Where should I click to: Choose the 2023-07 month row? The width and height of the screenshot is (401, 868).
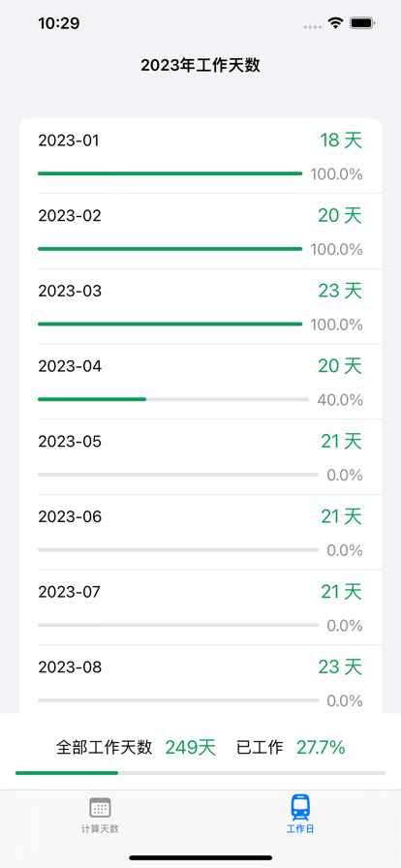tap(200, 607)
